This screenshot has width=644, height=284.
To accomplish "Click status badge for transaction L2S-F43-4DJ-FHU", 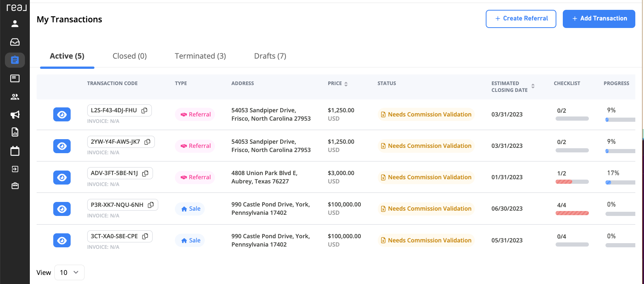I will pyautogui.click(x=426, y=115).
